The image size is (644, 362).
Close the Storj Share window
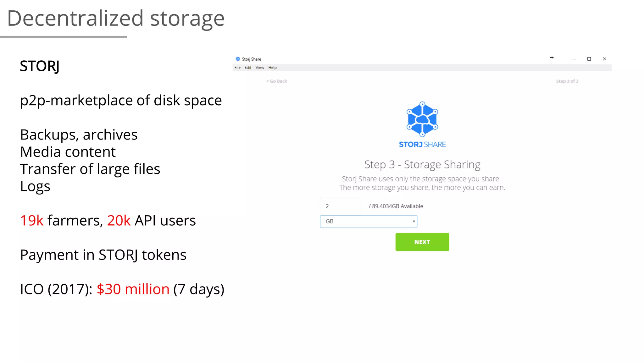pos(604,59)
